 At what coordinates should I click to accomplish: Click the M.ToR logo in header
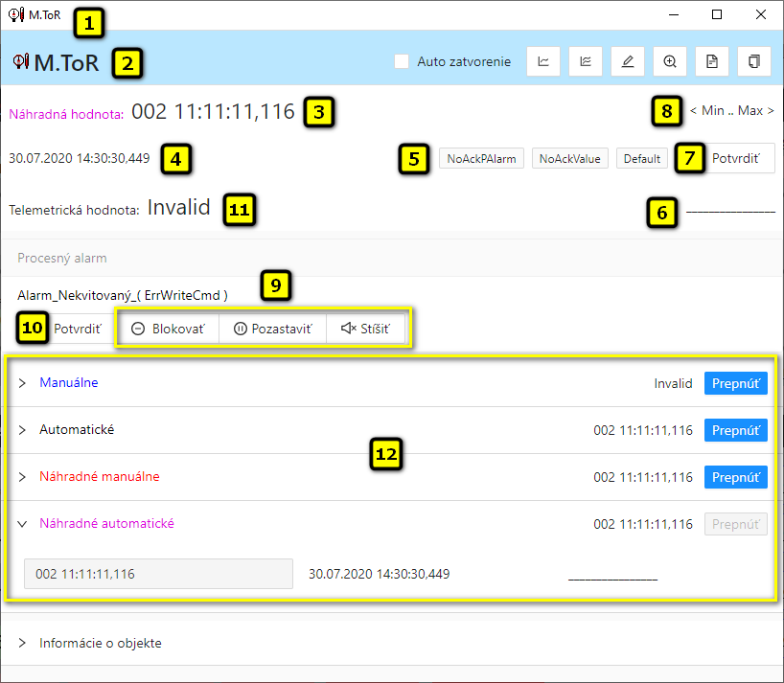[x=58, y=62]
